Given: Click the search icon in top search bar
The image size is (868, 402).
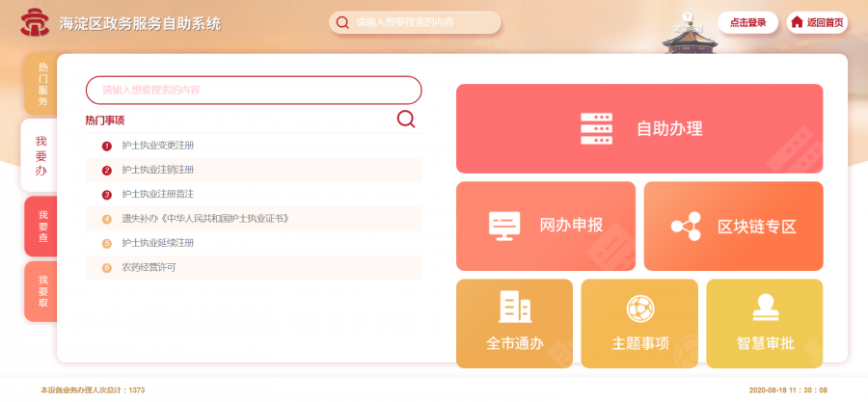Looking at the screenshot, I should 342,22.
